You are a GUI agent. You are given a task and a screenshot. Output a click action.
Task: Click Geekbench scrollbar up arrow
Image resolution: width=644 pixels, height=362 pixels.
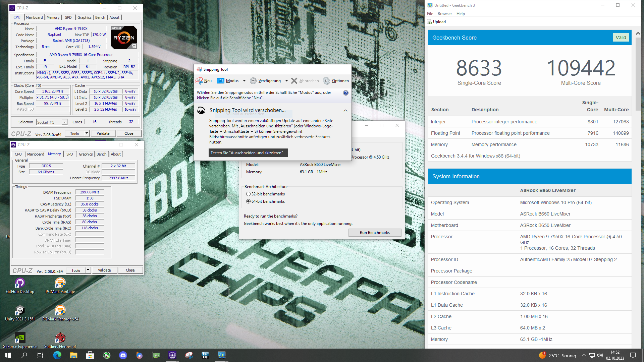[638, 33]
